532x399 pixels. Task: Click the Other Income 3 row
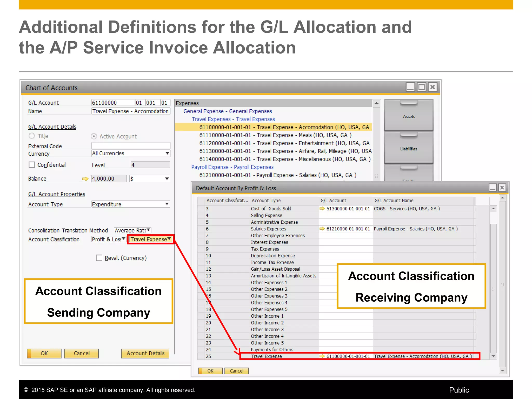[x=336, y=329]
